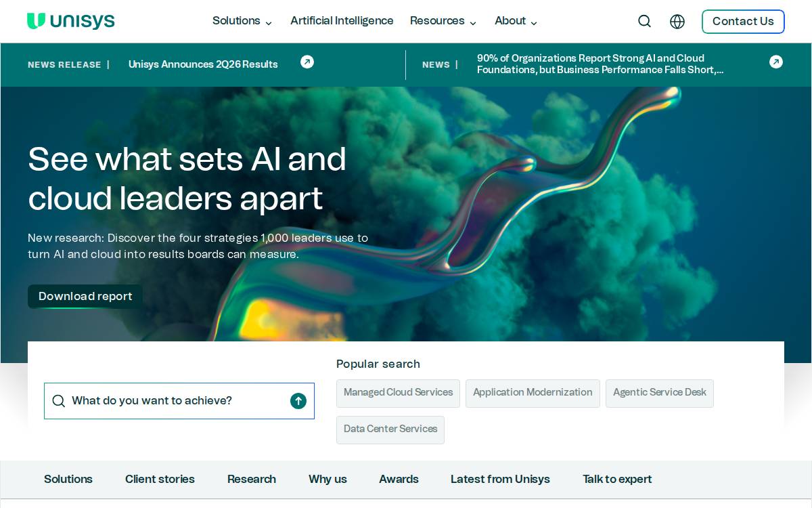Image resolution: width=812 pixels, height=508 pixels.
Task: Open the 90% of Organizations Report news link
Action: (600, 64)
